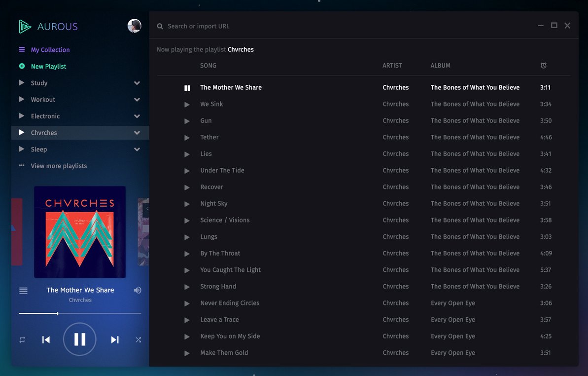Play the song Gun
This screenshot has height=376, width=588.
pos(187,121)
